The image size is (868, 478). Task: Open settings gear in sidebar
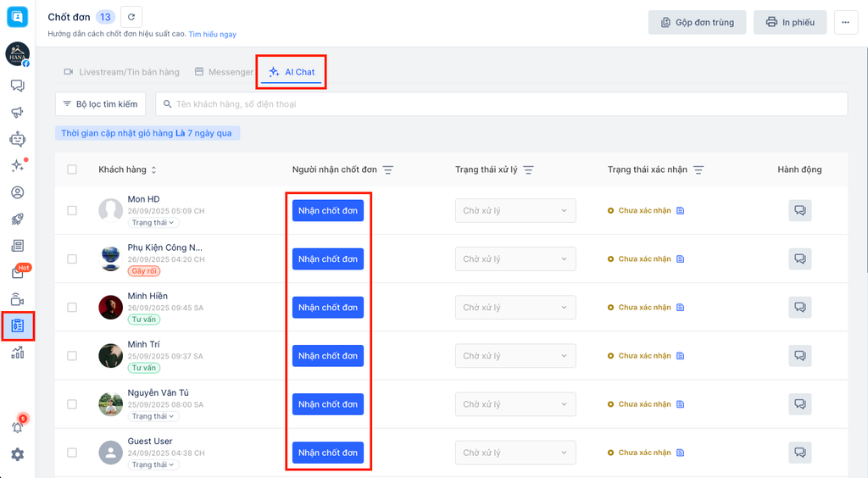point(17,455)
